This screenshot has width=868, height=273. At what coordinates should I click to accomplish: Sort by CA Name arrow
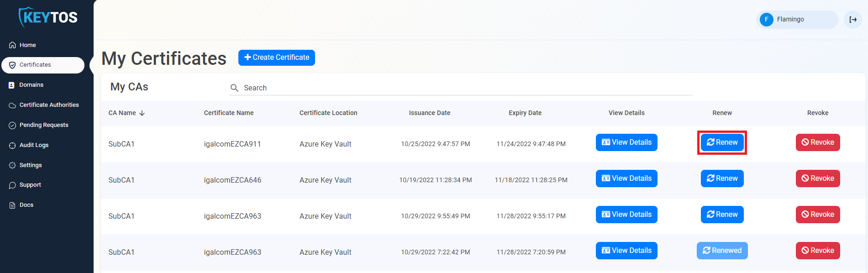142,113
